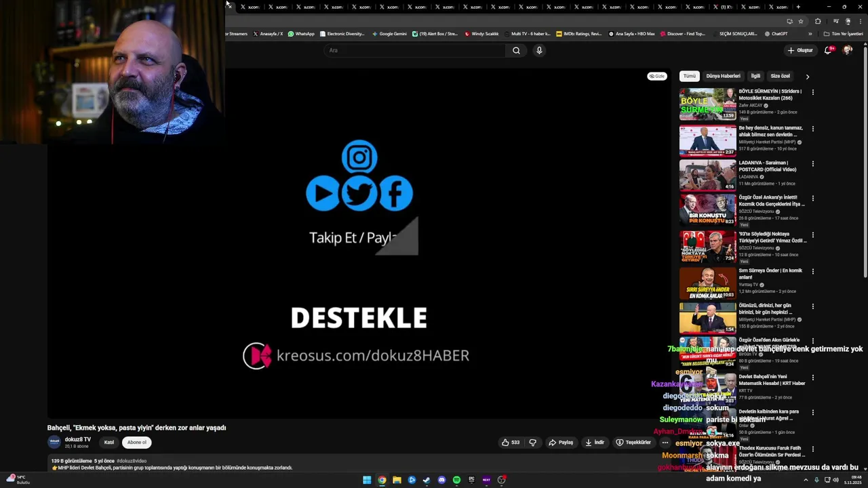Open options for LADANIVA Saraiman video
The width and height of the screenshot is (868, 488).
tap(812, 163)
